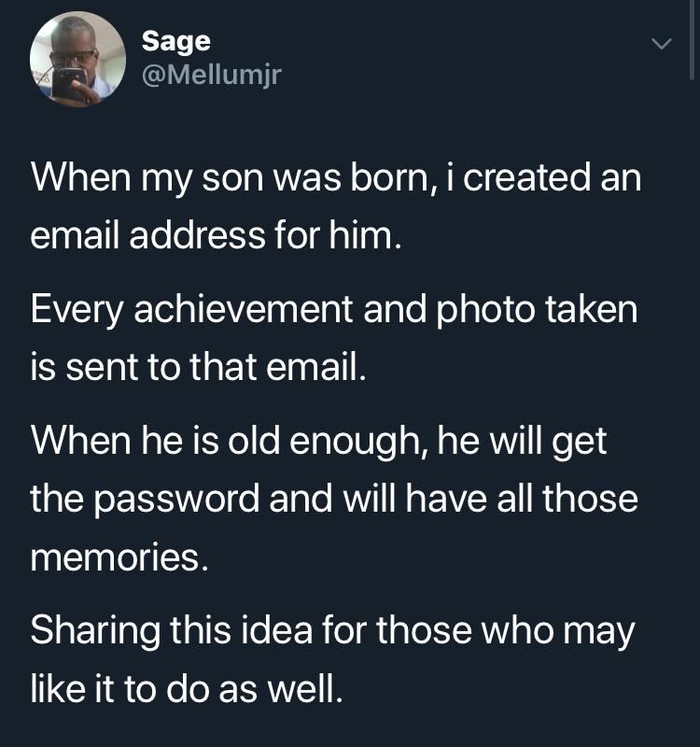Click the line 'is sent to that email.'
The height and width of the screenshot is (747, 700).
[199, 367]
